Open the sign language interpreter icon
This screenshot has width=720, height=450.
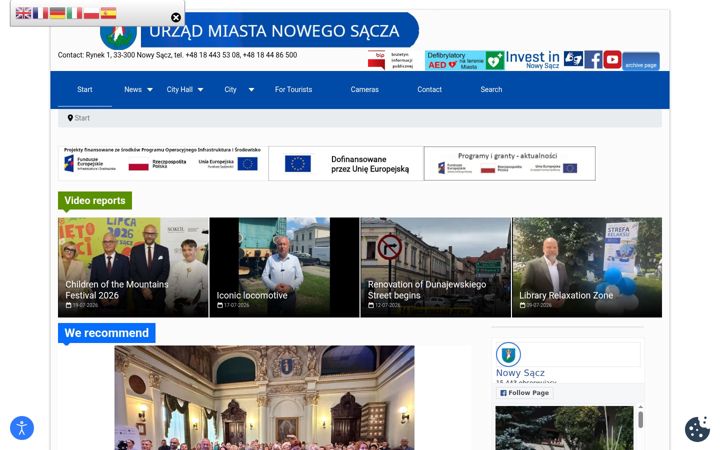pyautogui.click(x=573, y=59)
